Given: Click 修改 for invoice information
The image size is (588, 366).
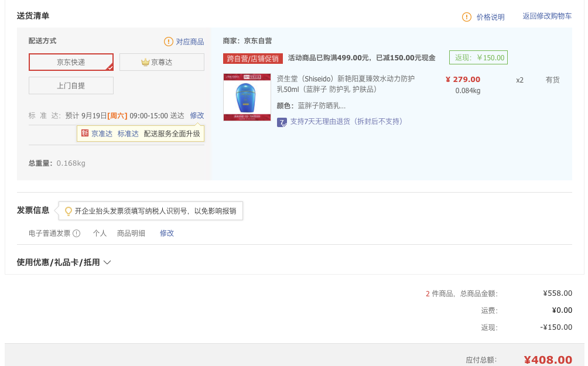Looking at the screenshot, I should click(167, 233).
